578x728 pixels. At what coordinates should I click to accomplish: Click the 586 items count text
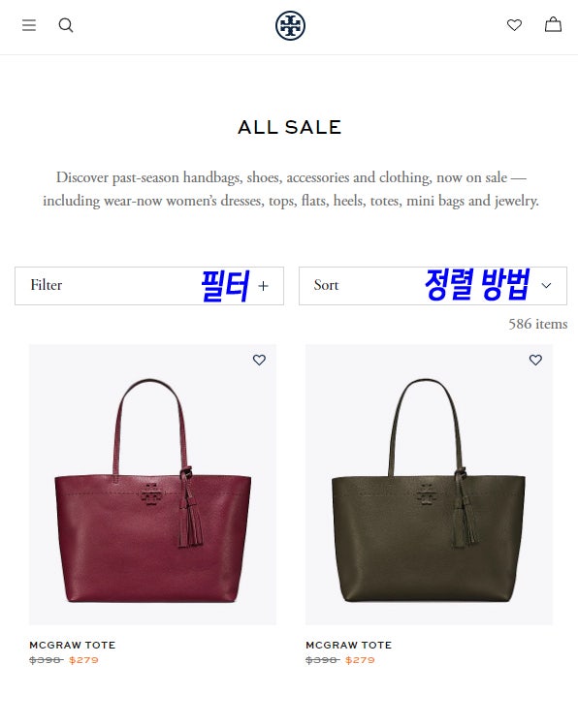[x=538, y=324]
